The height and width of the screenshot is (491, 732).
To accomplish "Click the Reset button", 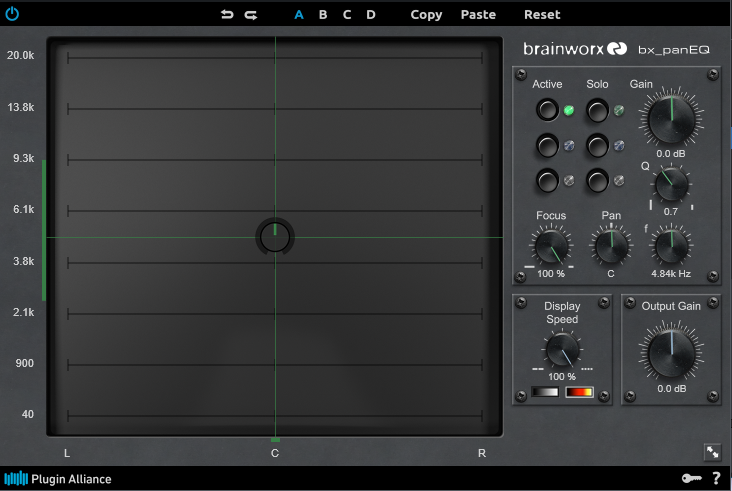I will click(x=542, y=15).
